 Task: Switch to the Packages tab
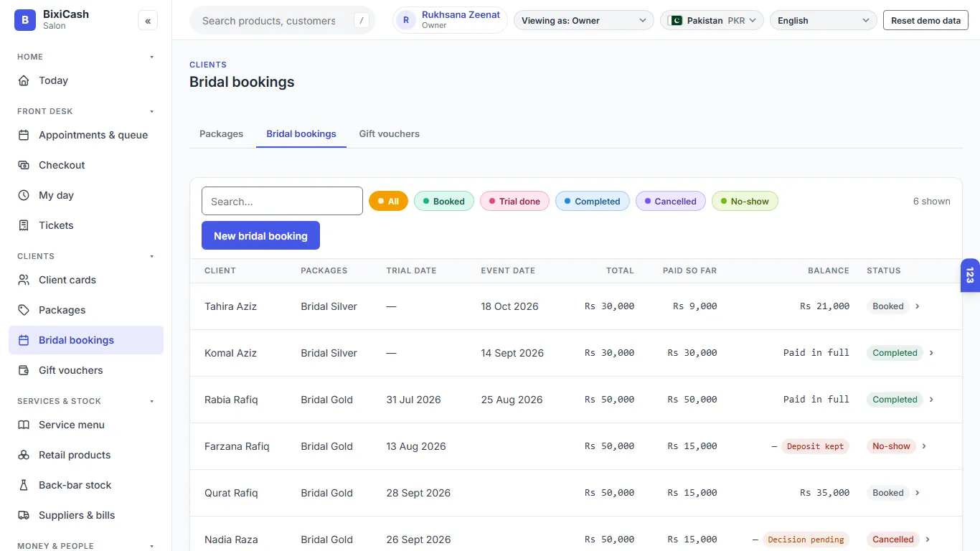coord(221,134)
